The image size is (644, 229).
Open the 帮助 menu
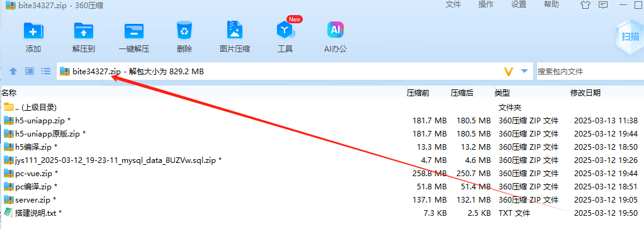tap(551, 4)
